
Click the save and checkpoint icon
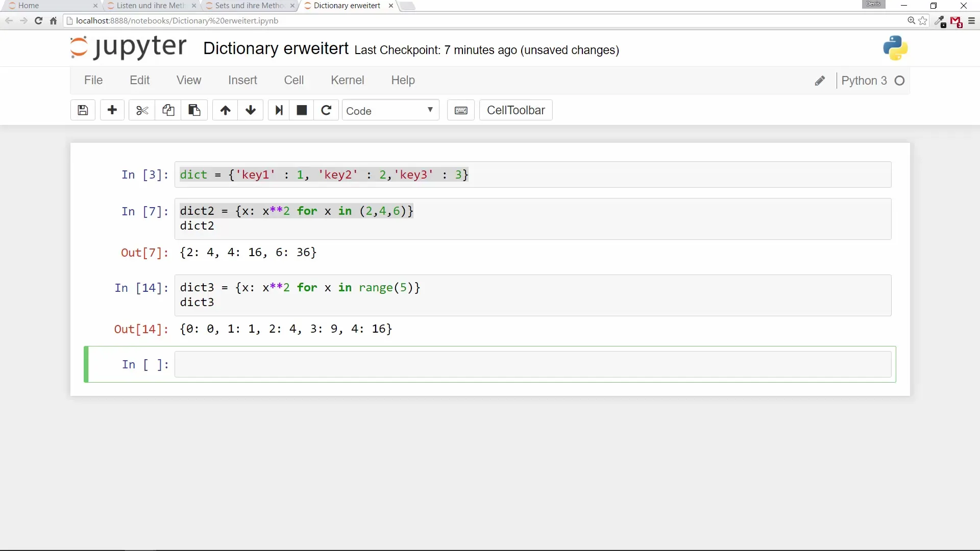(x=83, y=110)
